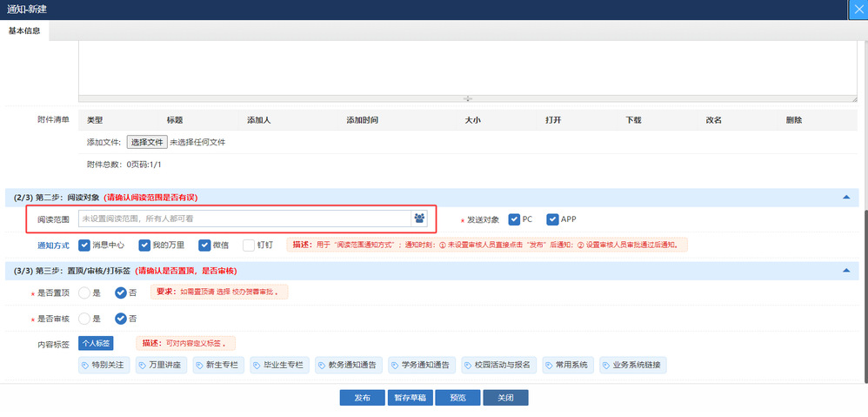Click the 暂存草稿 button
This screenshot has width=868, height=417.
coord(410,398)
